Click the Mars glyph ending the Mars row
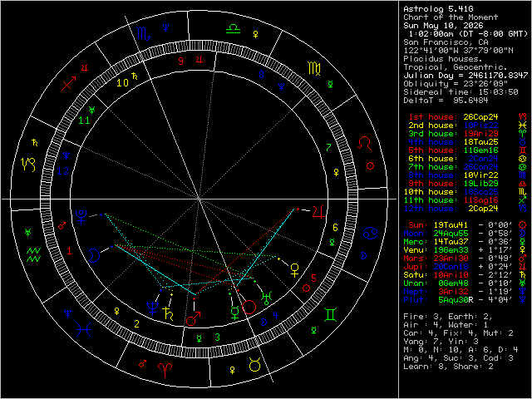This screenshot has width=532, height=399. 523,259
